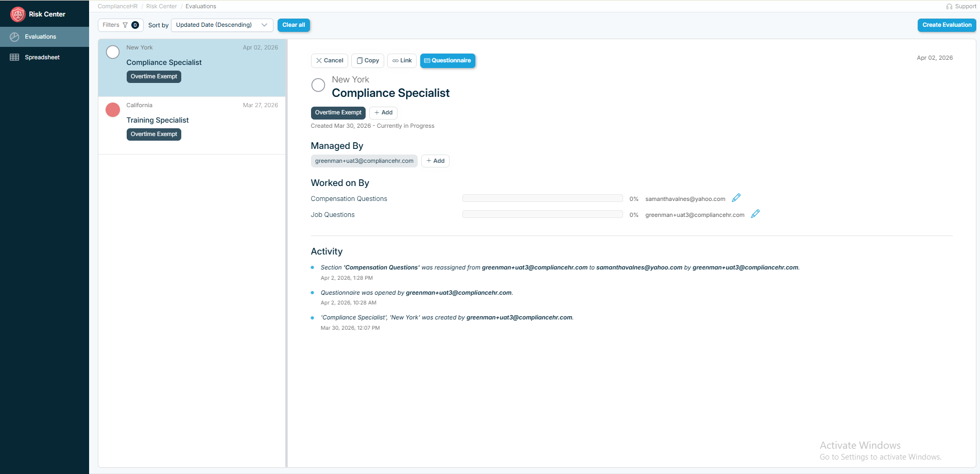Viewport: 980px width, 474px height.
Task: Click the Cancel X icon
Action: pos(319,61)
